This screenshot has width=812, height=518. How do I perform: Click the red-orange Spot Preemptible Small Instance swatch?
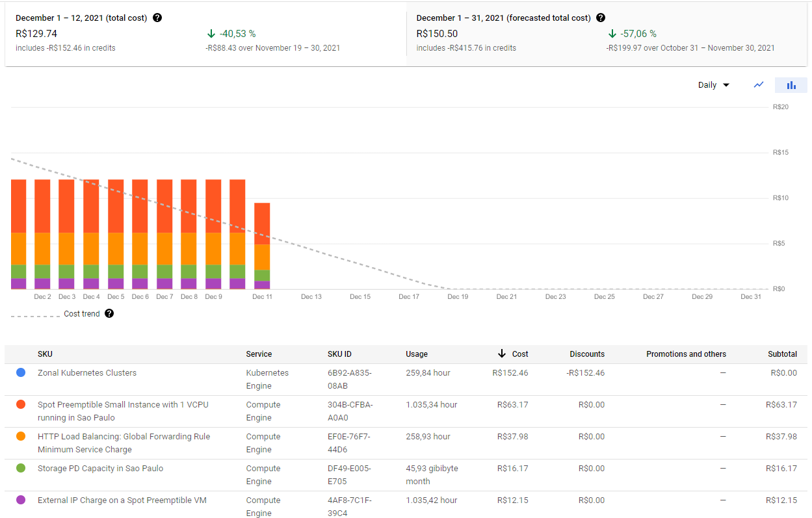pyautogui.click(x=21, y=404)
